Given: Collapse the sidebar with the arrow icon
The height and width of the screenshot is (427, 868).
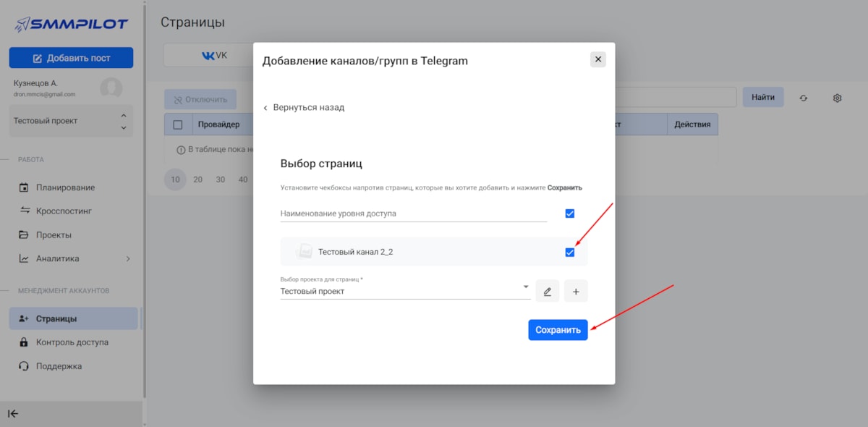Looking at the screenshot, I should pos(13,414).
